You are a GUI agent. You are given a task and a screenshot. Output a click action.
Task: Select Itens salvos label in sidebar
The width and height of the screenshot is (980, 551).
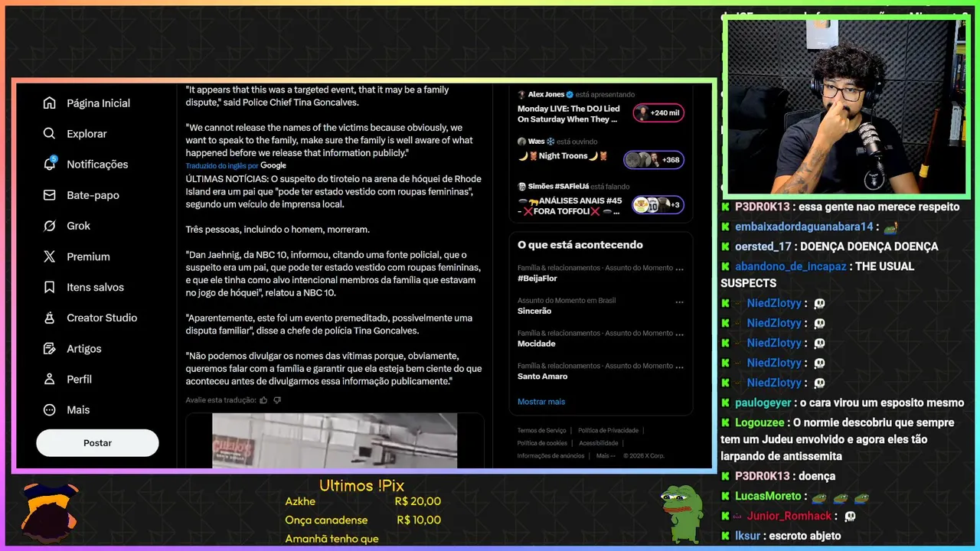click(x=95, y=287)
